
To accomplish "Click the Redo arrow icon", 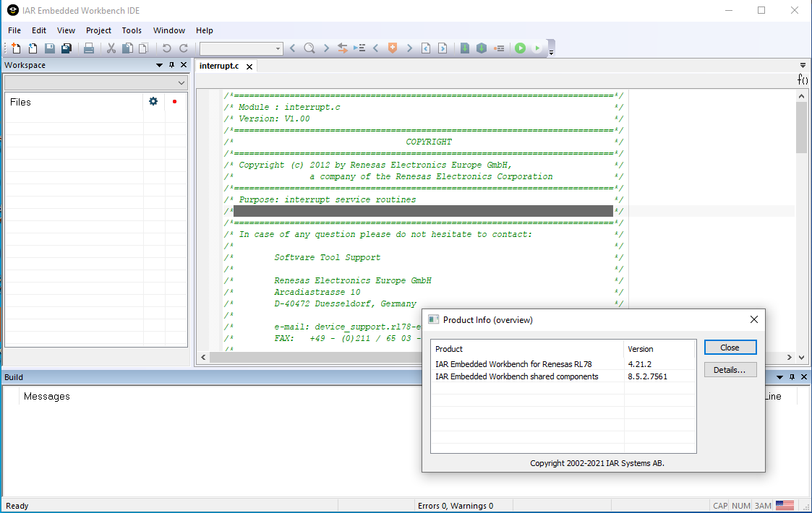I will (x=184, y=48).
